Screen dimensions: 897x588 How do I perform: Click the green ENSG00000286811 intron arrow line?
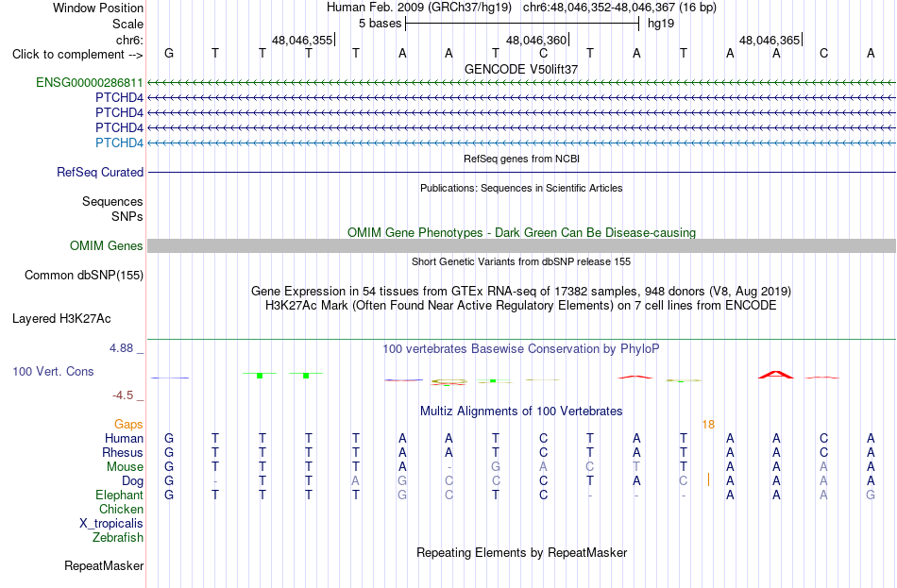point(521,83)
